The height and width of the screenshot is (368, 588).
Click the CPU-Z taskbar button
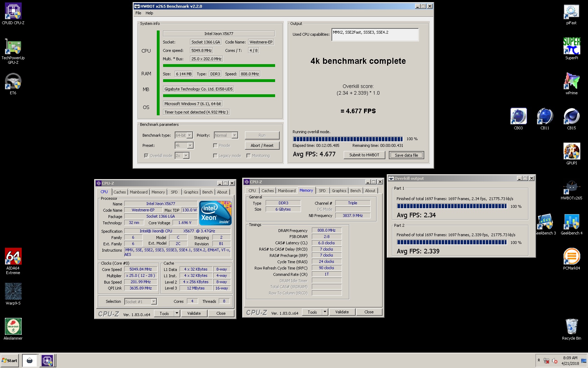[47, 360]
